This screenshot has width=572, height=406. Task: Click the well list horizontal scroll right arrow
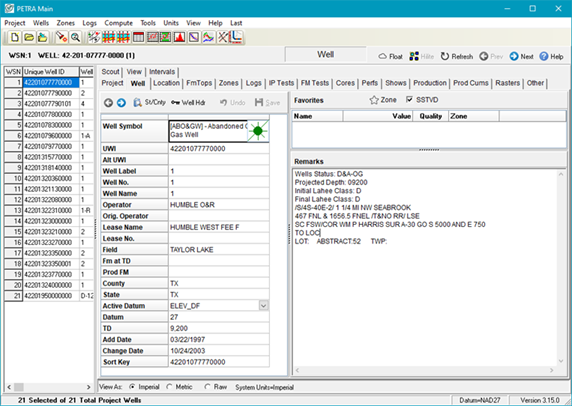89,387
